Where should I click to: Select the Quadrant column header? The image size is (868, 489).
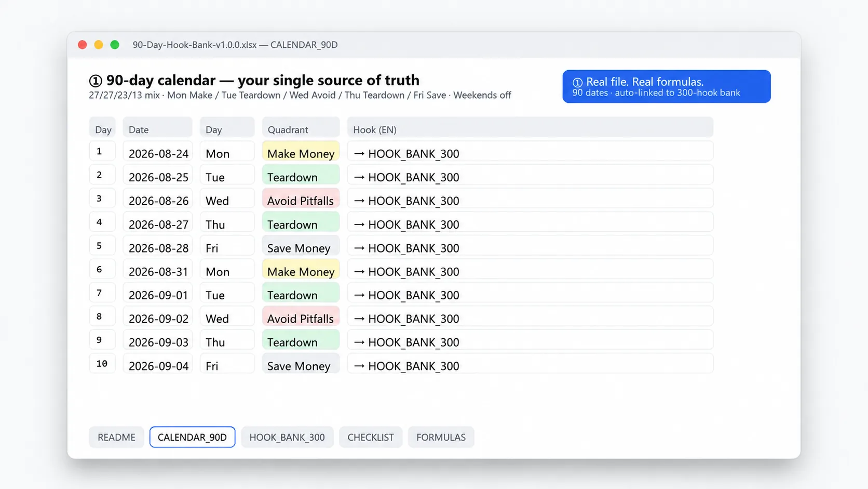pyautogui.click(x=301, y=128)
